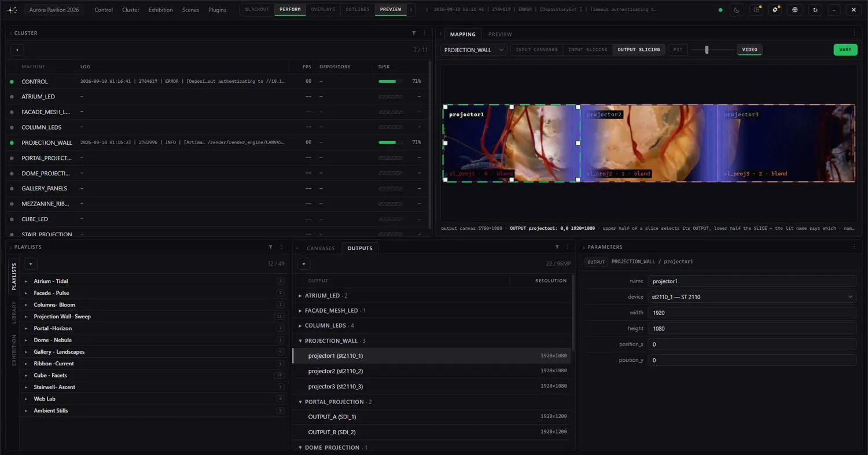This screenshot has height=455, width=868.
Task: Adjust the mapping zoom slider handle
Action: pyautogui.click(x=707, y=50)
